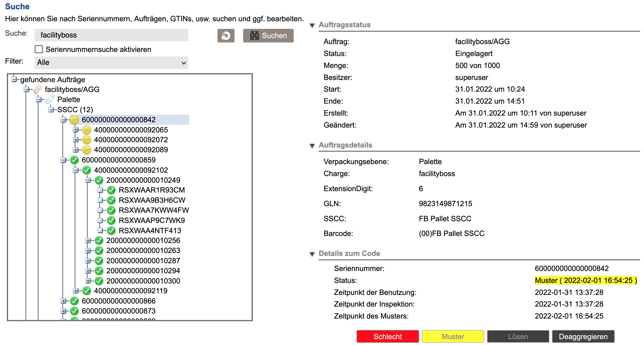
Task: Click green check icon of 200000000000010300
Action: 99,281
